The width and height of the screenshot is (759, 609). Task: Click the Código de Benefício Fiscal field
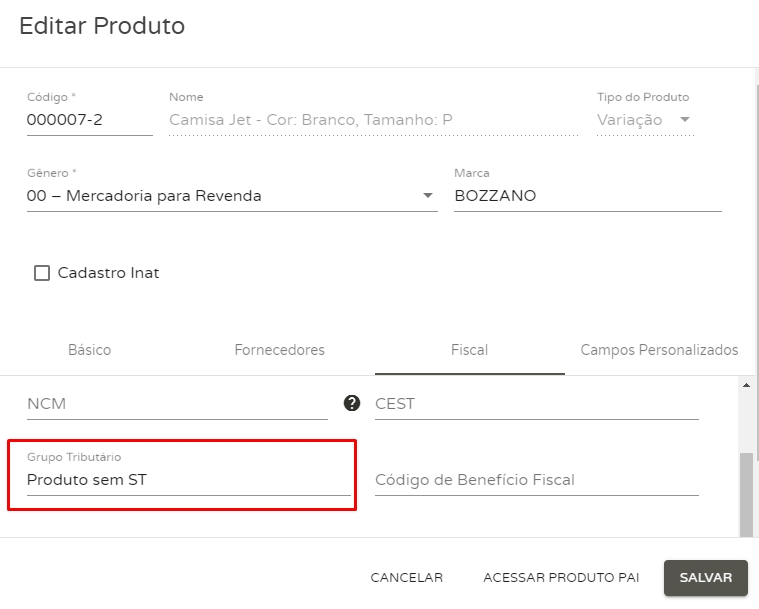point(536,480)
